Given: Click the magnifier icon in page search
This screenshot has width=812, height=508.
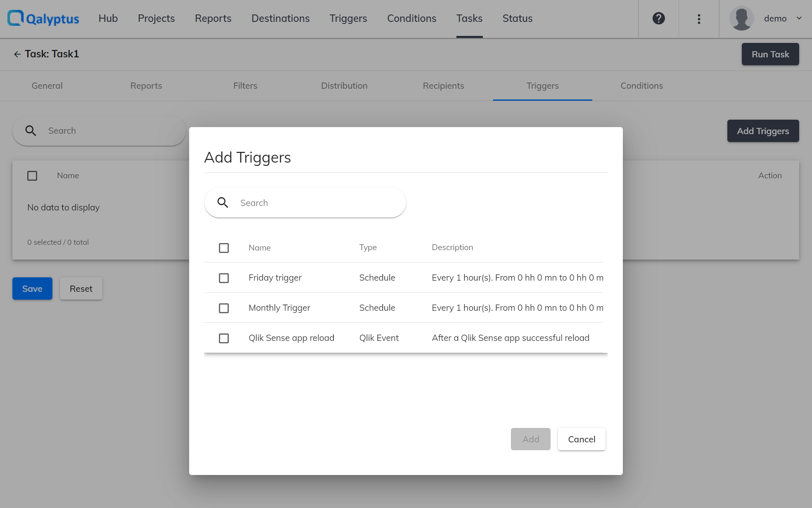Looking at the screenshot, I should coord(31,131).
